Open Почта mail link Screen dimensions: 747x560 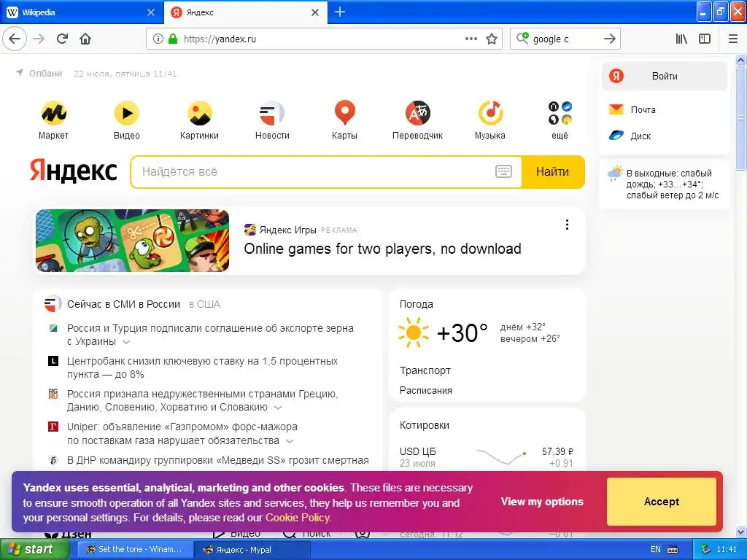click(x=632, y=109)
